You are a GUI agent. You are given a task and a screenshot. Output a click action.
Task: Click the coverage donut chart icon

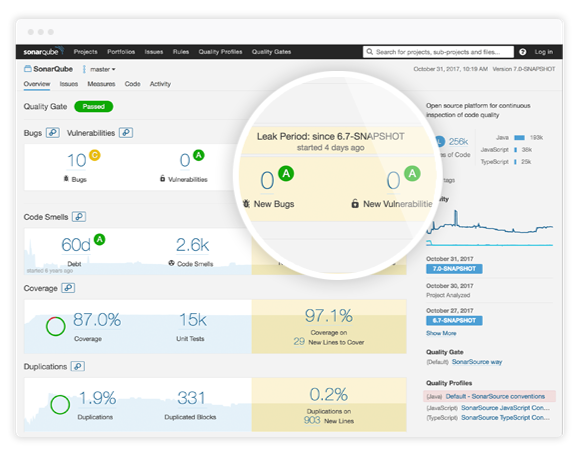(56, 327)
